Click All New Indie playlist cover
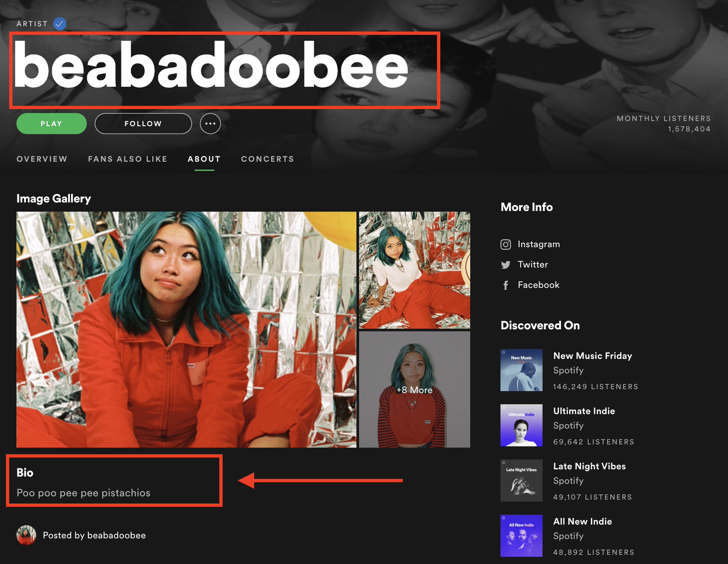 click(521, 536)
